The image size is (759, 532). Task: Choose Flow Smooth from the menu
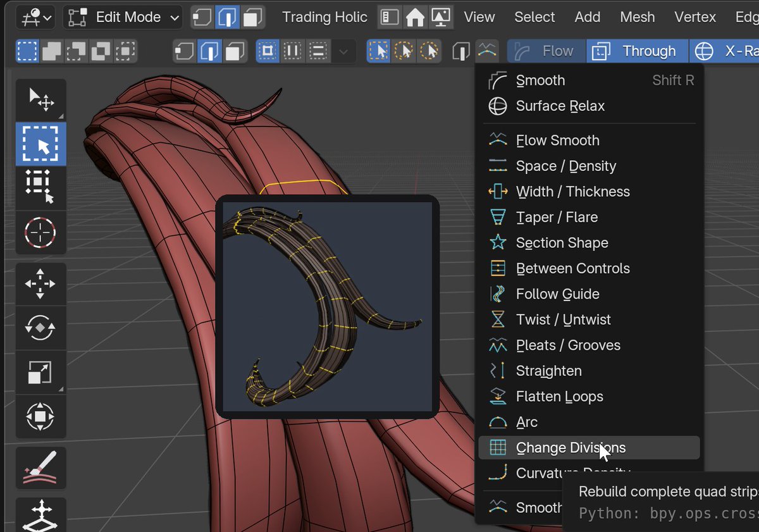(589, 140)
